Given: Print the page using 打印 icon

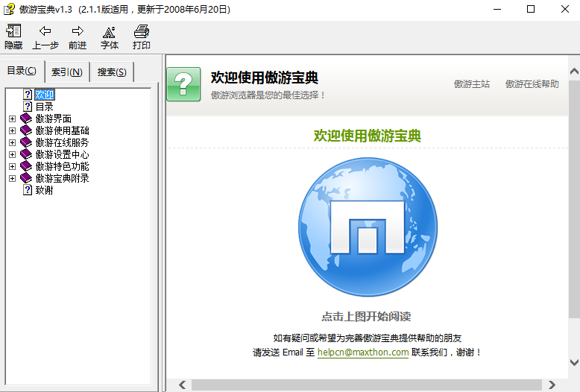Looking at the screenshot, I should point(142,31).
